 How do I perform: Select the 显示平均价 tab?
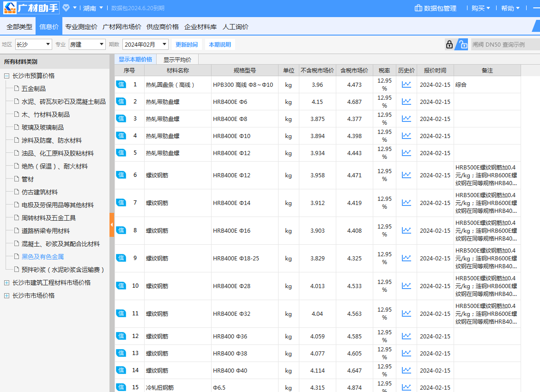point(177,60)
